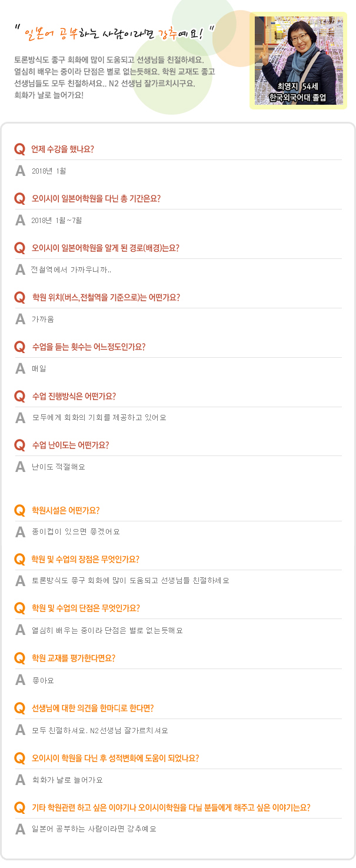
Task: Click the Q icon for '수업 난이도는 어떤가요?'
Action: [x=20, y=445]
